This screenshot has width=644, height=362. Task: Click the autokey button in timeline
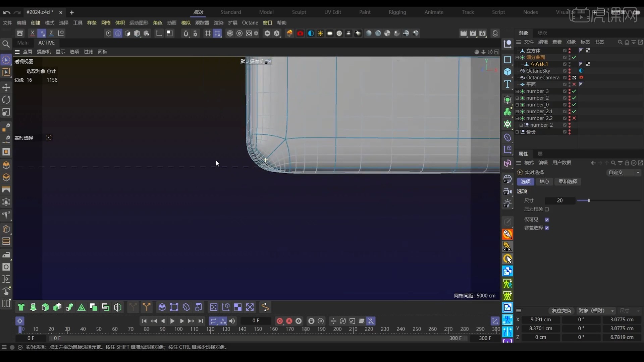coord(289,321)
